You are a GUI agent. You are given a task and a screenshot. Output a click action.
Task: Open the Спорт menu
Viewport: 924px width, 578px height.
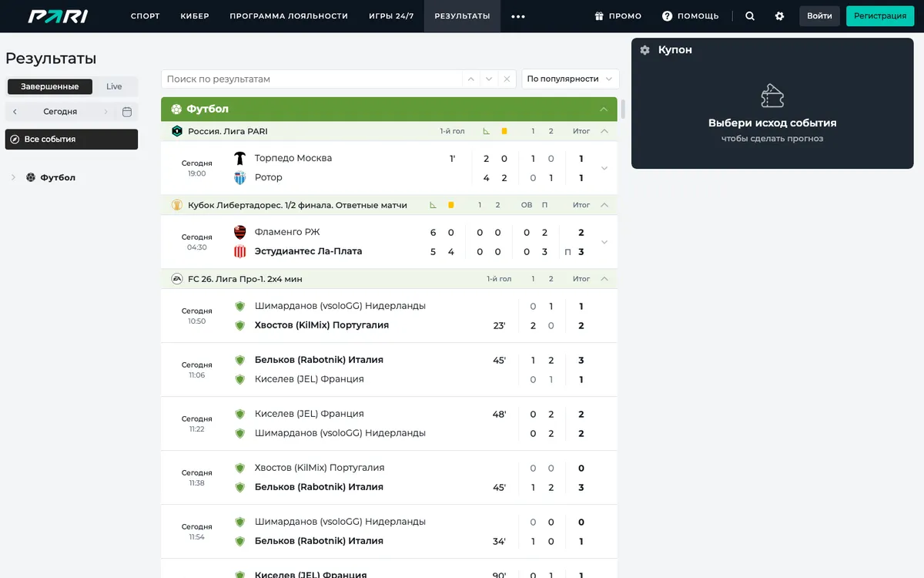[146, 16]
